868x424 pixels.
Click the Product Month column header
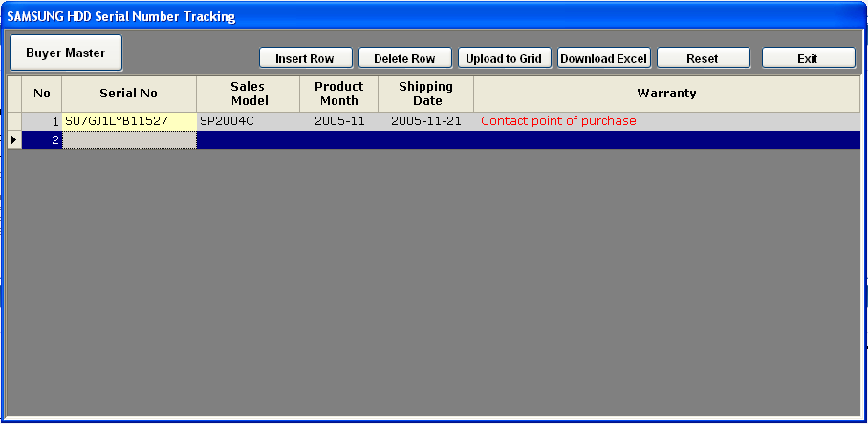pos(339,94)
